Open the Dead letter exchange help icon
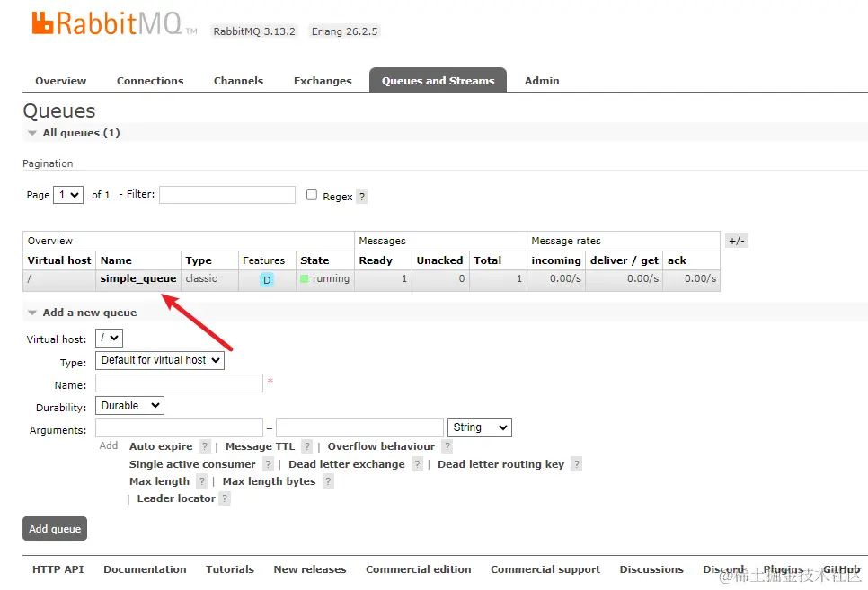This screenshot has height=590, width=868. click(x=418, y=464)
